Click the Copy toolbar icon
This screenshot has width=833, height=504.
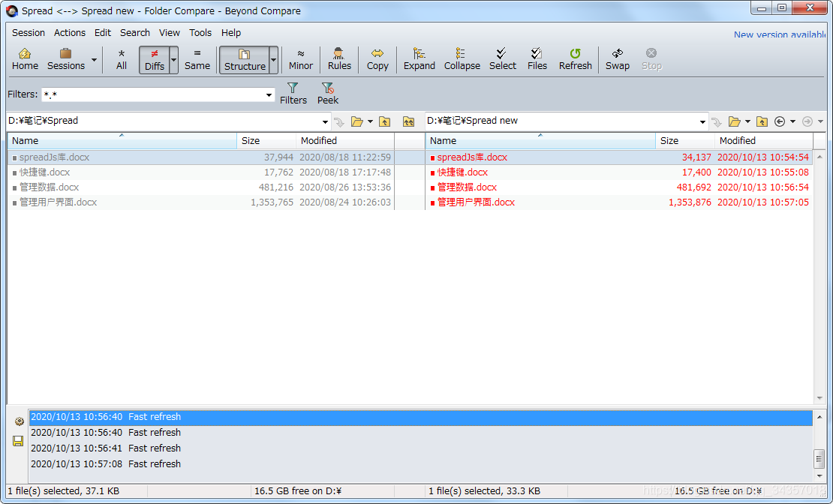(x=377, y=59)
